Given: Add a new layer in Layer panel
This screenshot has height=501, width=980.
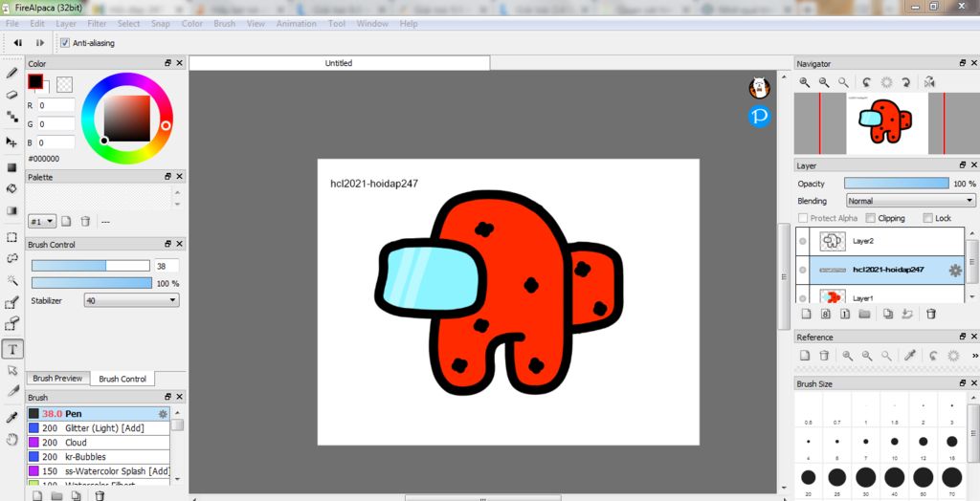Looking at the screenshot, I should click(x=806, y=314).
